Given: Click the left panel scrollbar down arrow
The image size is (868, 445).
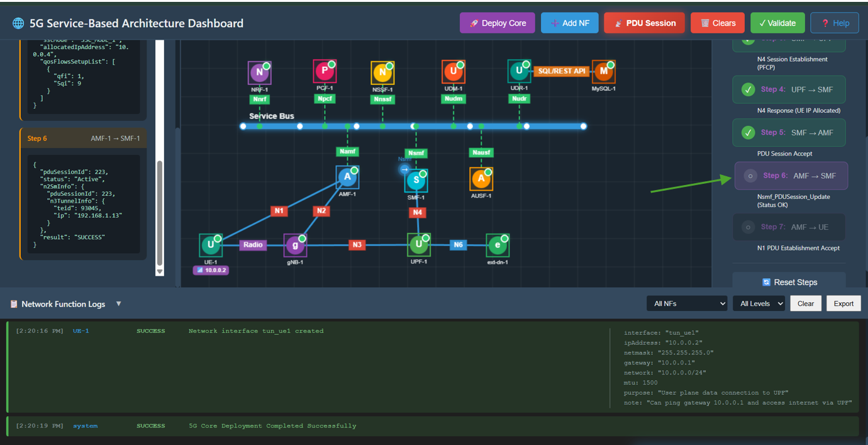Looking at the screenshot, I should pos(160,271).
